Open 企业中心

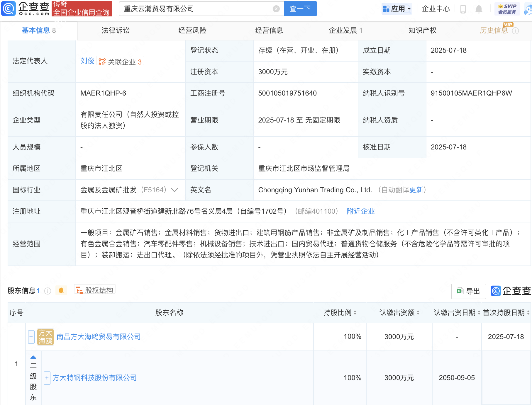(436, 9)
